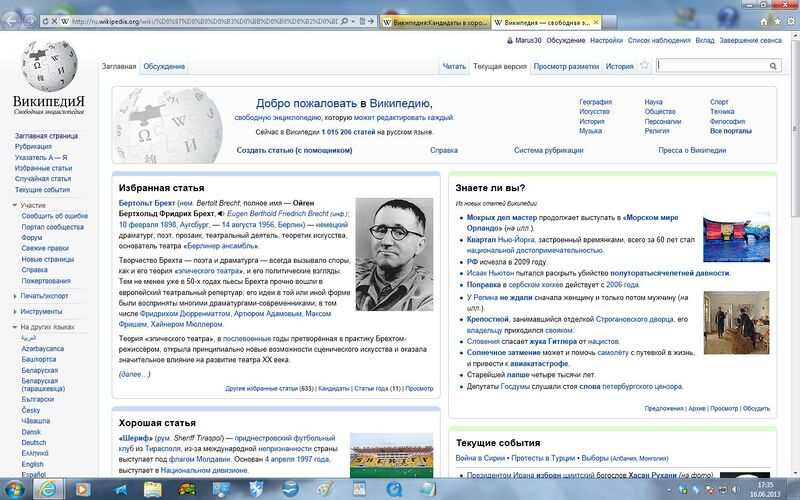Screen dimensions: 800x500
Task: Open the browser Tools gear icon
Action: 791,21
